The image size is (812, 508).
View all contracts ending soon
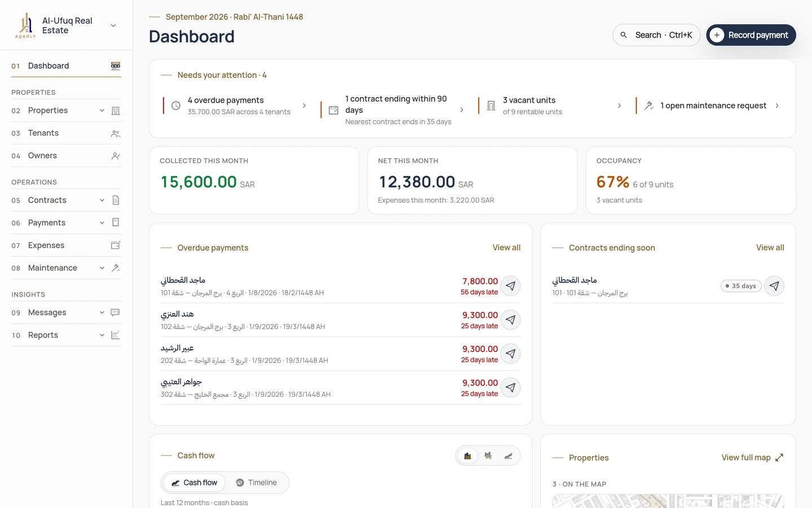(x=770, y=248)
